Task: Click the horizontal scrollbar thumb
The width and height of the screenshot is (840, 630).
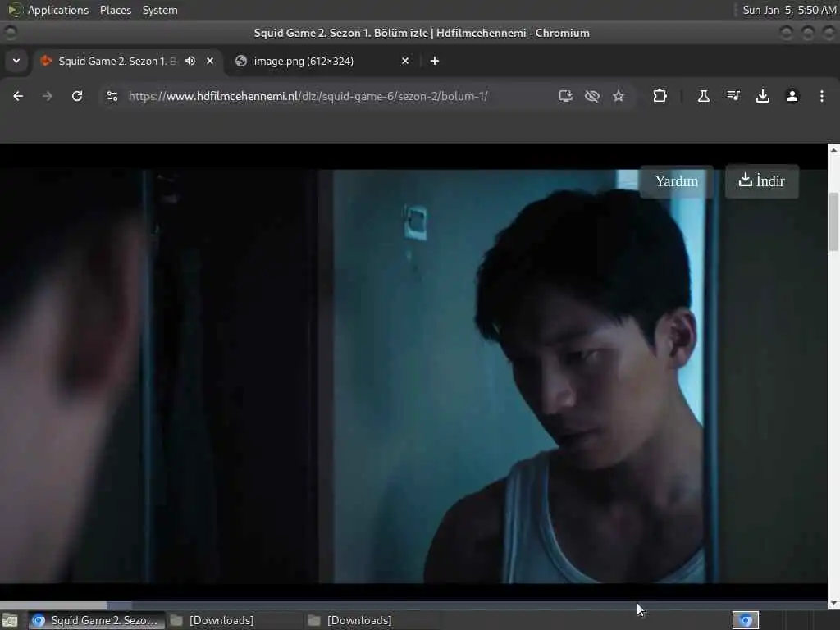Action: (53, 605)
